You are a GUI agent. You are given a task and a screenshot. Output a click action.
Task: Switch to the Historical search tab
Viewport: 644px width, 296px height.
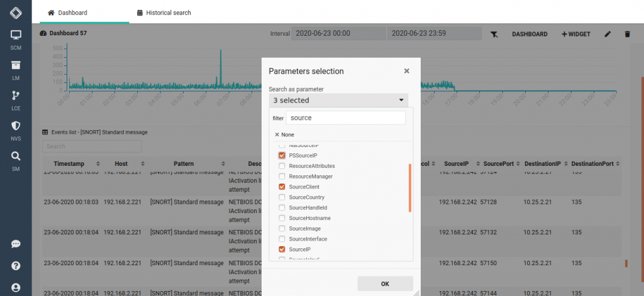(x=164, y=13)
